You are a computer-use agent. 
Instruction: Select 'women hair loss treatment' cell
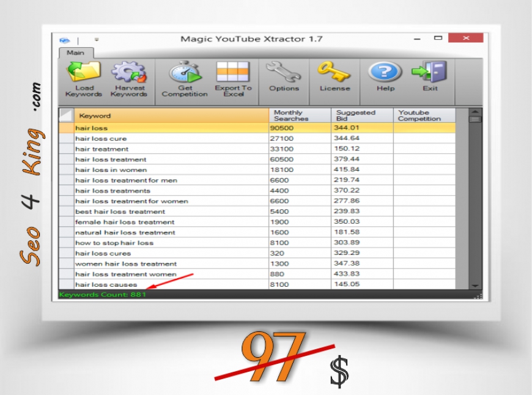(x=171, y=264)
